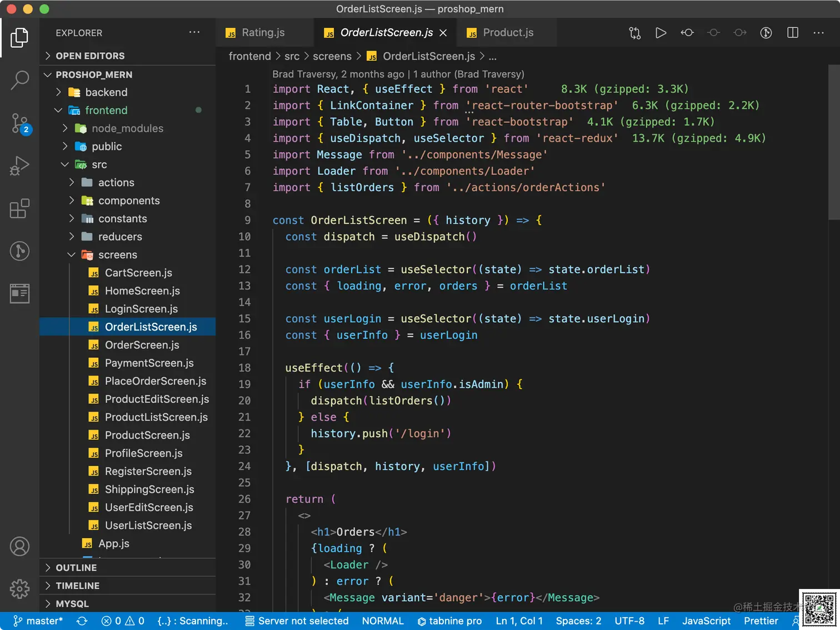Expand the TIMELINE section

pos(128,586)
